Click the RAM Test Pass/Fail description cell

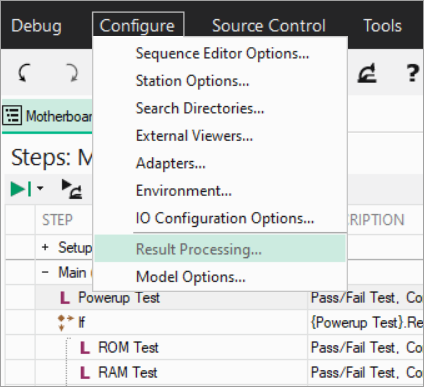point(366,372)
